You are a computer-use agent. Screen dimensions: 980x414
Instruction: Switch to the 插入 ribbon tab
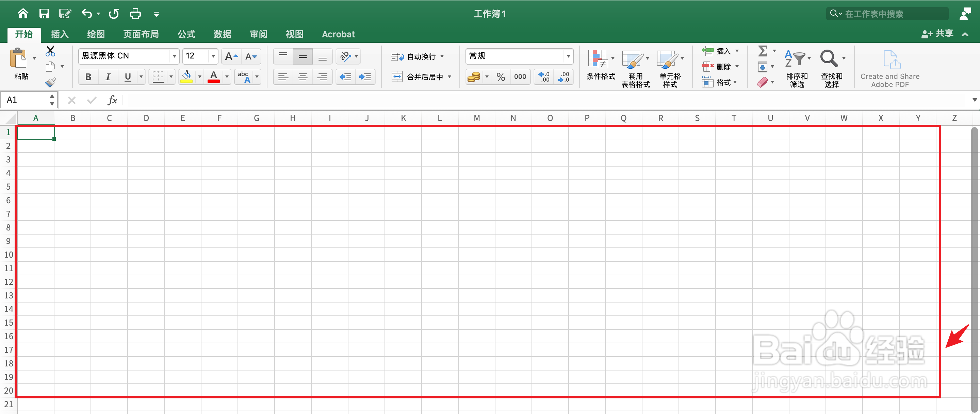pyautogui.click(x=60, y=34)
